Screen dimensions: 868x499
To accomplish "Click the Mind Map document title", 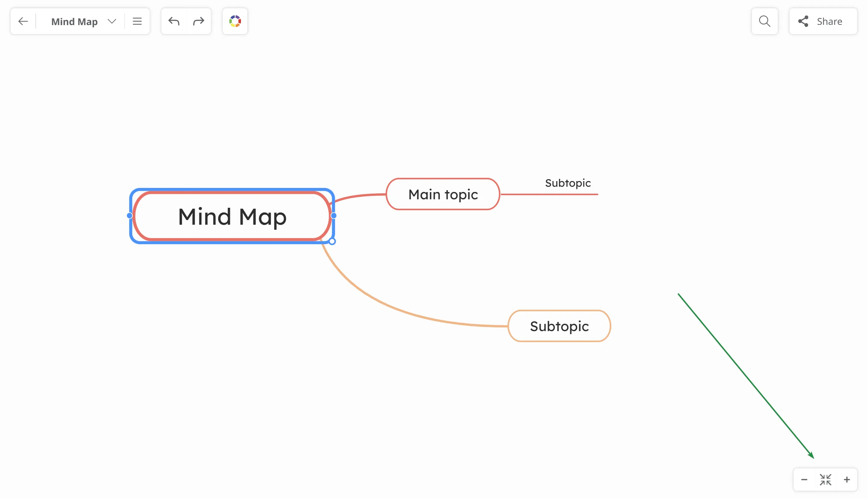I will 74,22.
